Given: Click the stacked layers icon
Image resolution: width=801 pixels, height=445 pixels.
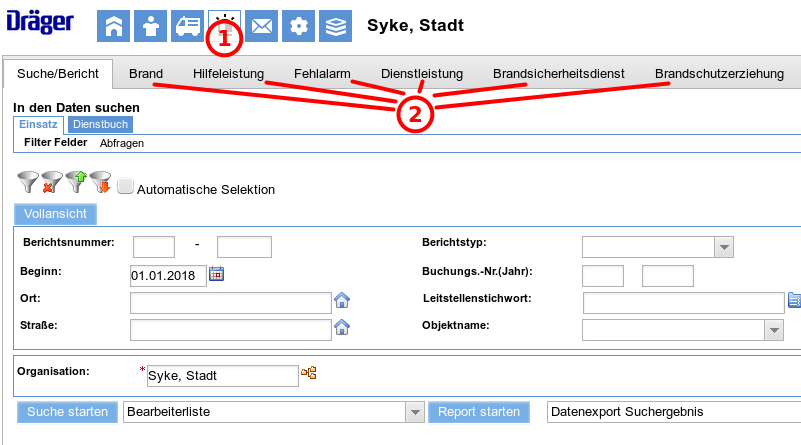Looking at the screenshot, I should coord(335,27).
